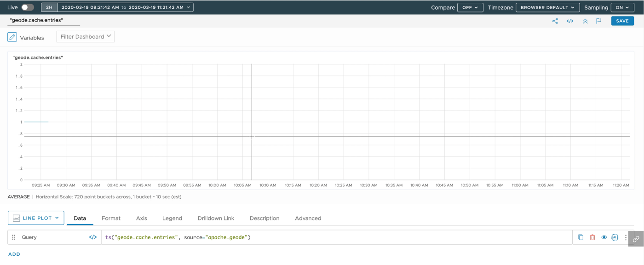The height and width of the screenshot is (265, 644).
Task: Switch to the Format tab
Action: 111,218
